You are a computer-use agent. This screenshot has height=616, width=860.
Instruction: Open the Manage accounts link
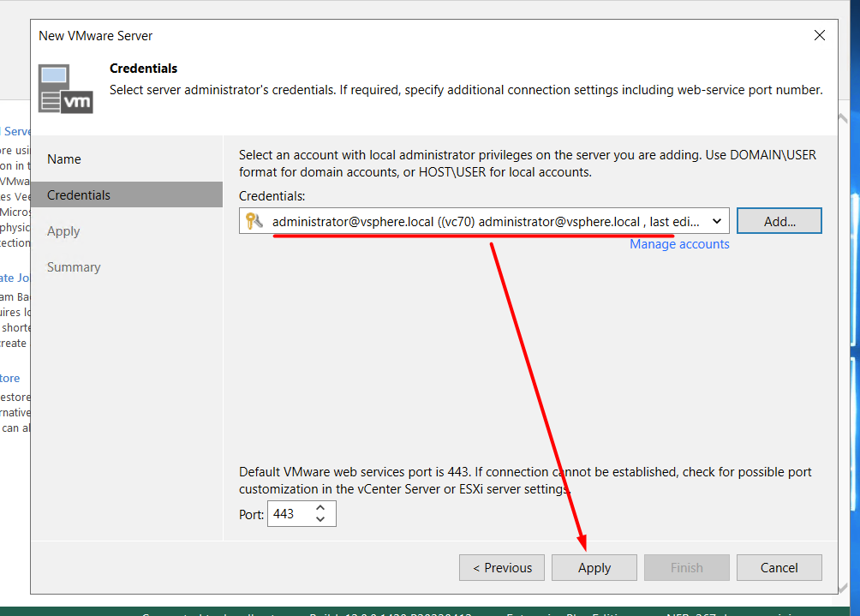(679, 244)
